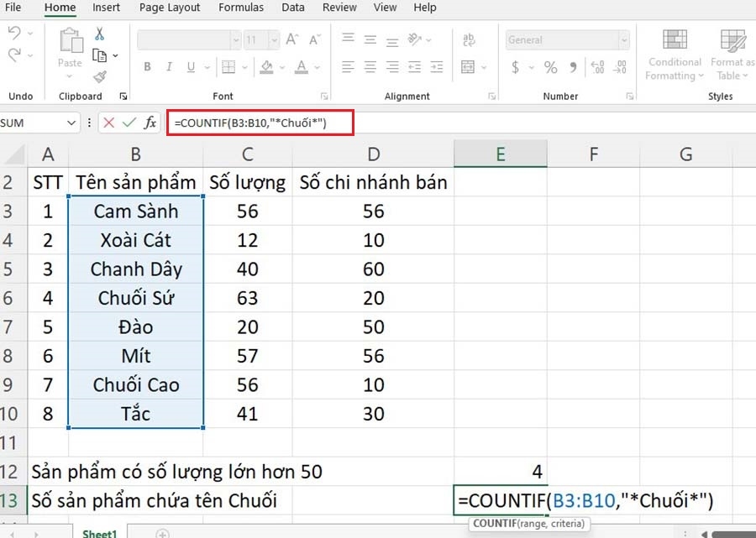Click Bottom Align icon
This screenshot has width=756, height=538.
click(x=392, y=41)
